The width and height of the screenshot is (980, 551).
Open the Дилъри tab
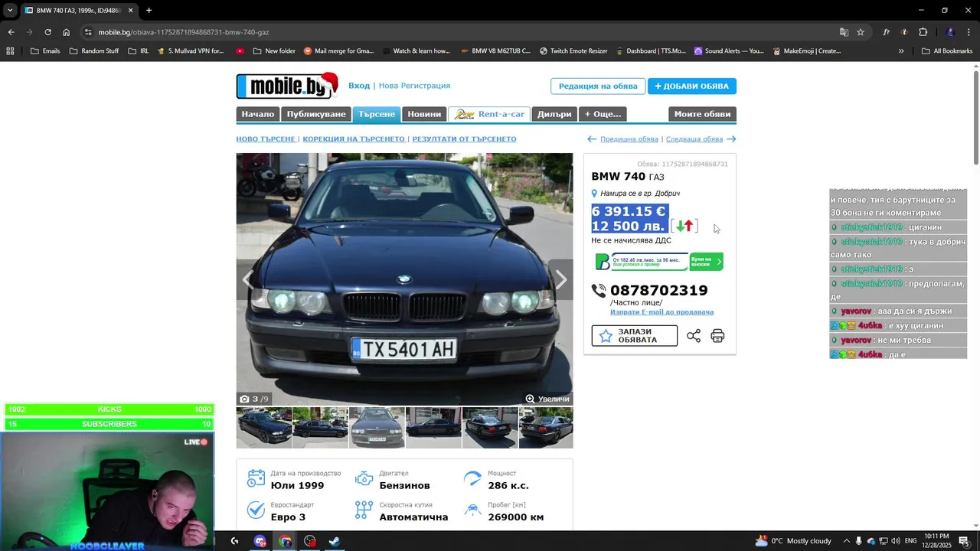[x=554, y=114]
